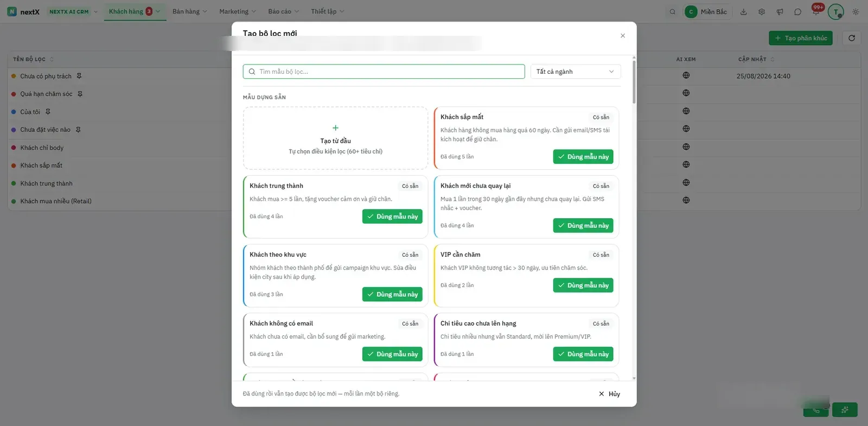868x426 pixels.
Task: Open settings gear in the top bar
Action: tap(762, 11)
